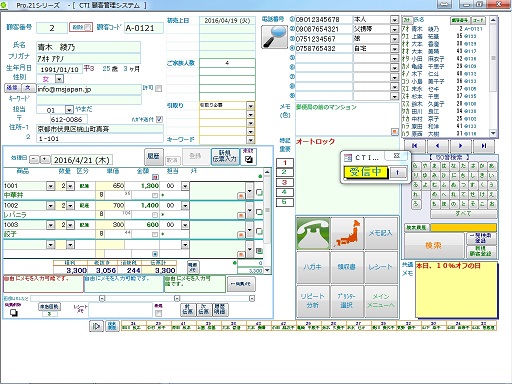This screenshot has height=384, width=512.
Task: Click the 検索 search button
Action: 433,246
